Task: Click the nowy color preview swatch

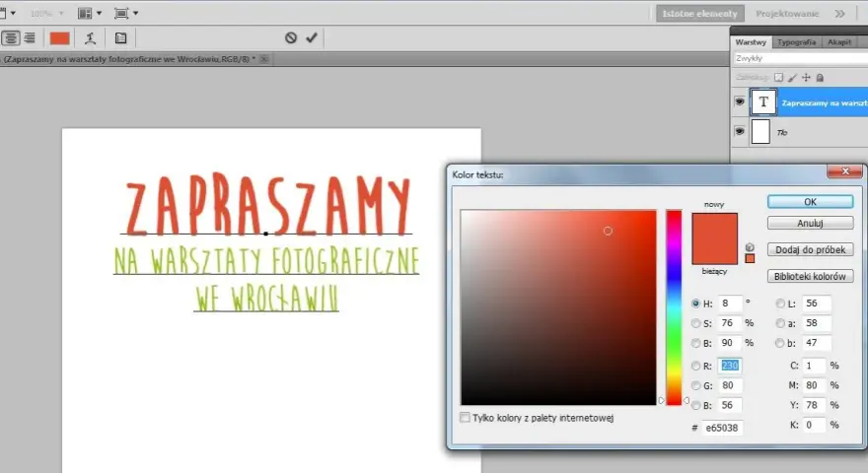Action: point(715,226)
